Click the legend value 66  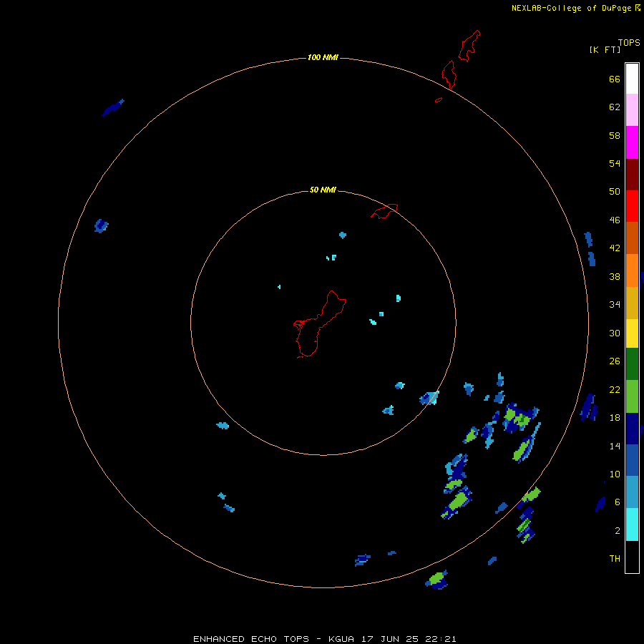coord(615,79)
